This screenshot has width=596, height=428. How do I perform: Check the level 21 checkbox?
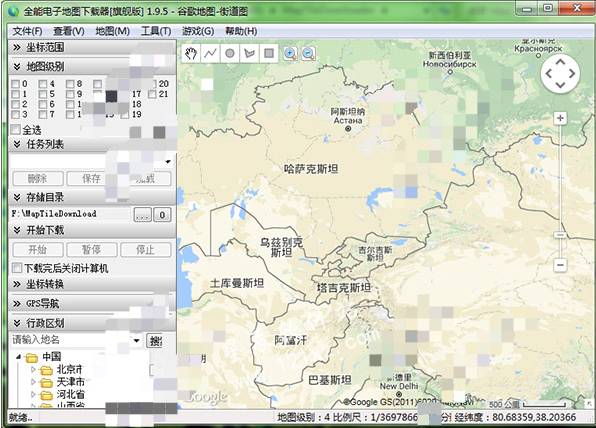coord(152,94)
